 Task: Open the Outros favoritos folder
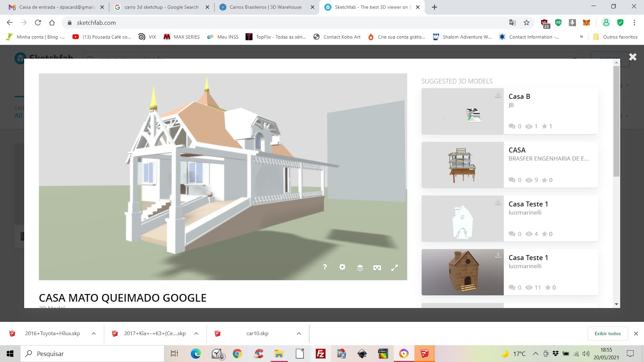point(615,37)
